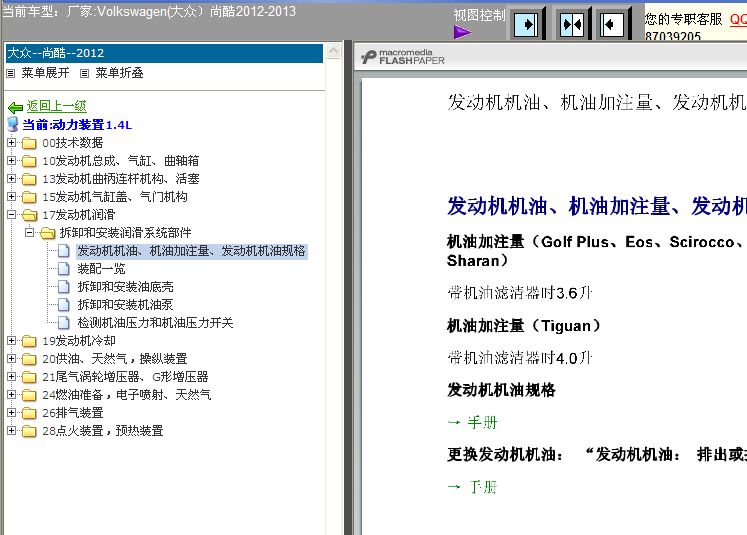
Task: Expand the 21尾气涡轮增压器 tree node
Action: tap(11, 376)
